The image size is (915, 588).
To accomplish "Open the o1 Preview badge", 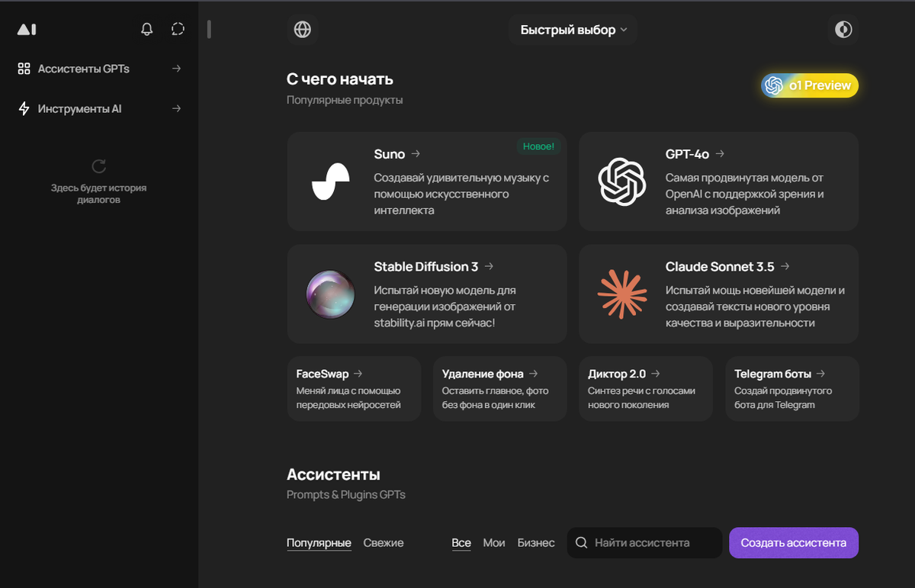I will click(x=810, y=85).
